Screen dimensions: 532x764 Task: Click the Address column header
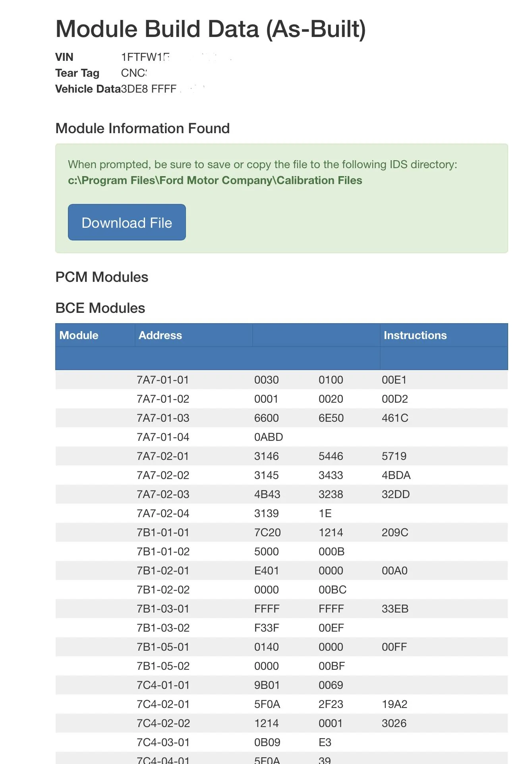160,335
